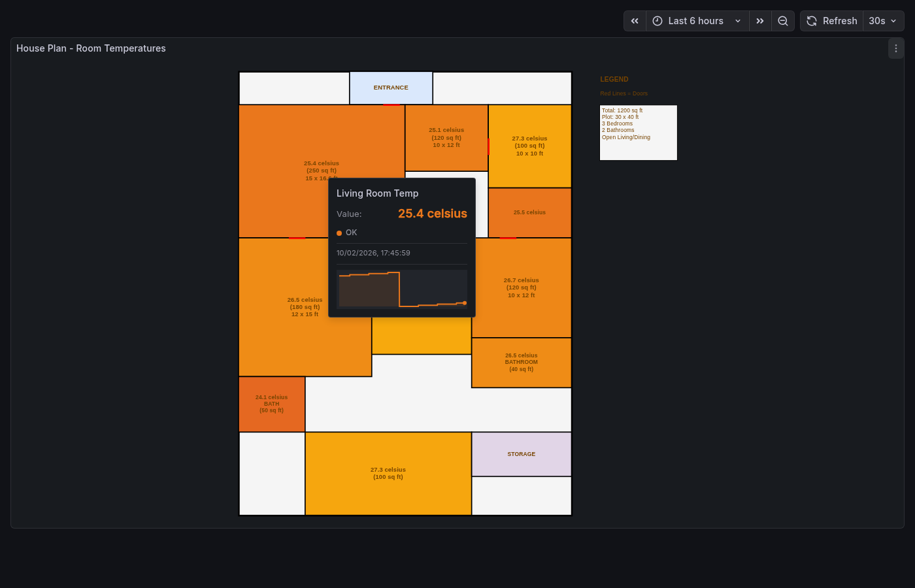The height and width of the screenshot is (588, 915).
Task: Click 'Red Lines = Doors' legend note
Action: 624,93
